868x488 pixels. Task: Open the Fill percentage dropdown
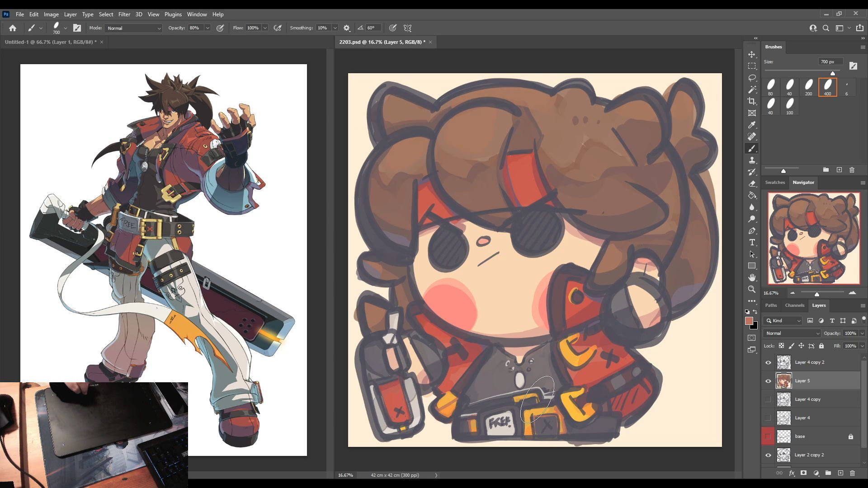(862, 346)
